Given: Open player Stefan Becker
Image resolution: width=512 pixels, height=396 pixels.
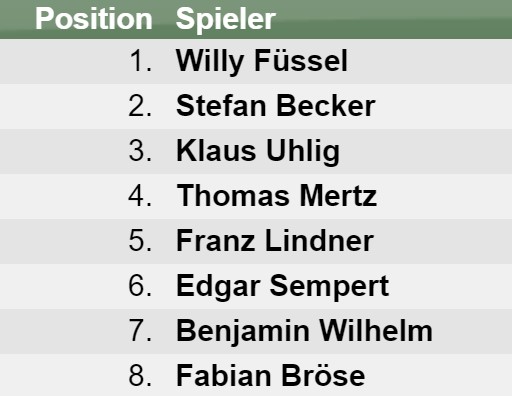Looking at the screenshot, I should (276, 106).
